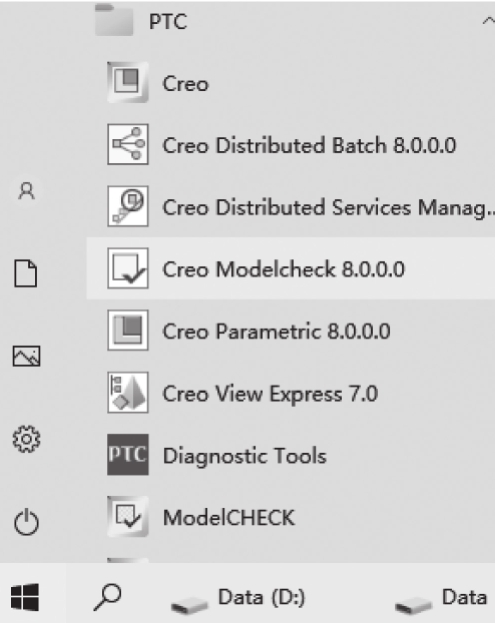Click the Creo Distributed Services Manager icon

[128, 206]
